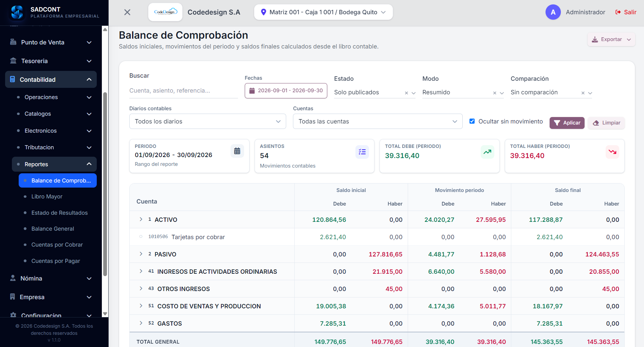Clear the Estado Solo publicados selection

(406, 93)
